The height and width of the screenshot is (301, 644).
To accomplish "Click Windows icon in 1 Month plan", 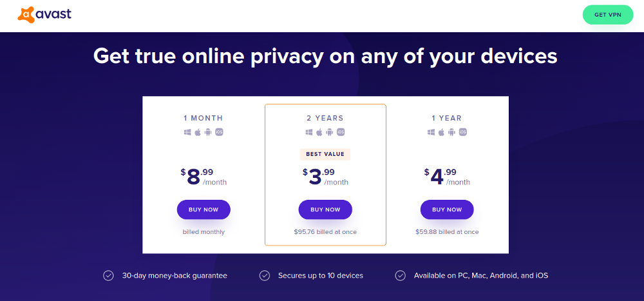I will [187, 132].
